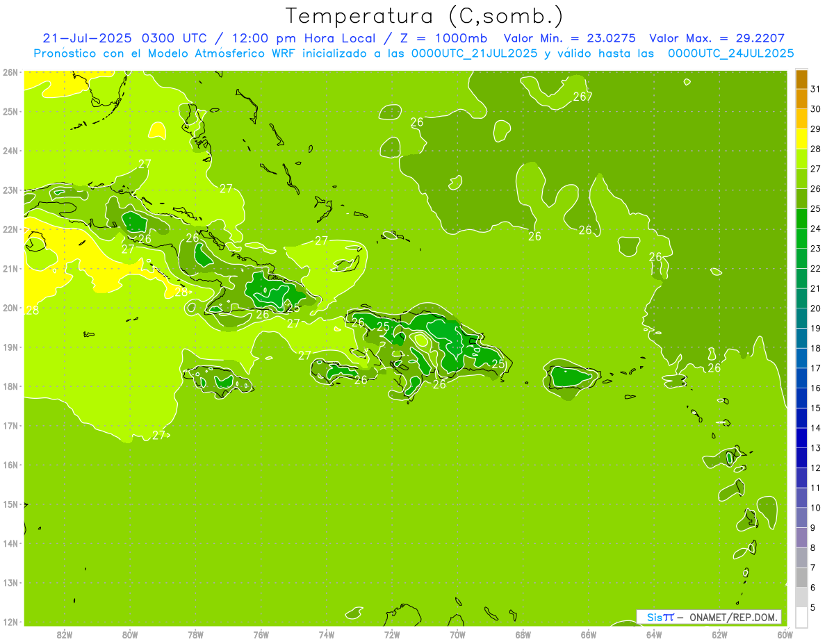Screen dimensions: 834x644
Task: Click the '82W' longitude axis label
Action: click(65, 635)
